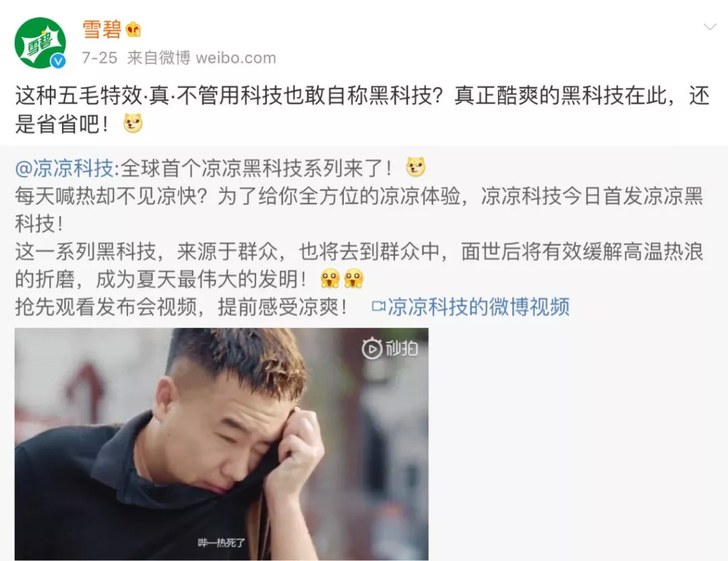Open the @凉凉科技 mention link
Viewport: 728px width, 561px height.
point(64,168)
